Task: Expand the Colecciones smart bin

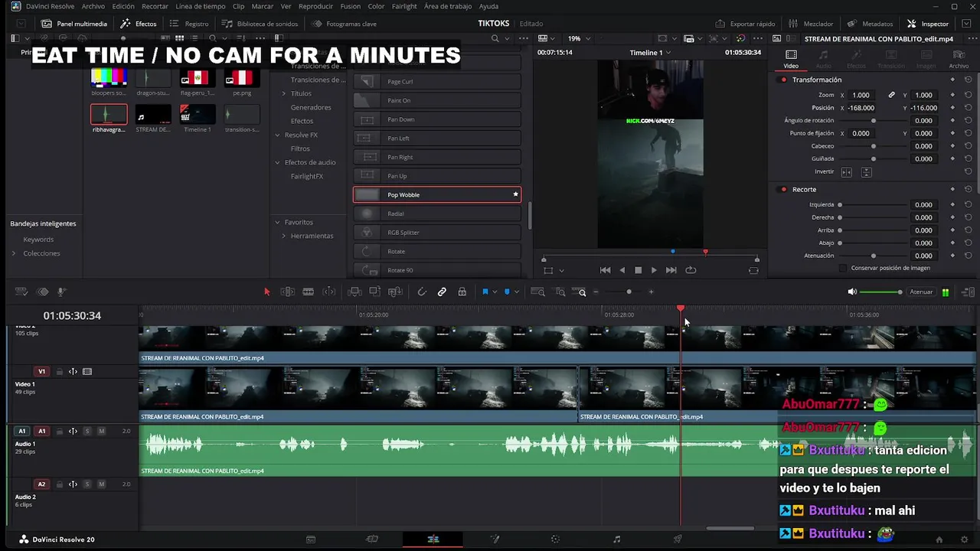Action: point(13,253)
